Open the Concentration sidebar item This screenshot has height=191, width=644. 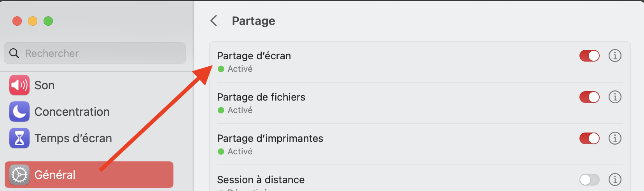(x=72, y=112)
